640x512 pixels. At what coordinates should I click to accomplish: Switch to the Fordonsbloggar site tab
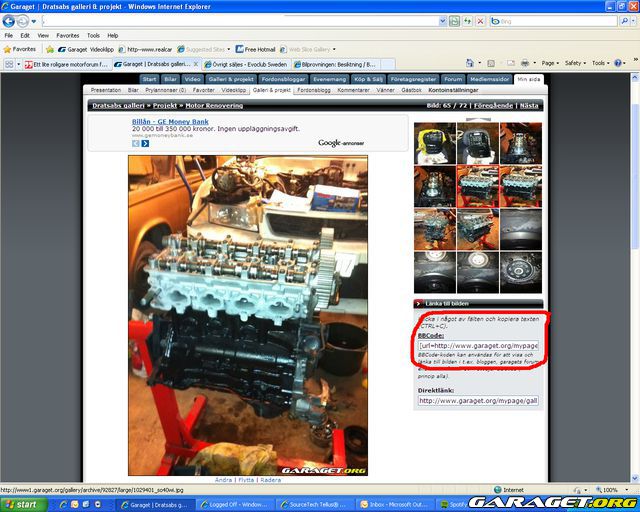pos(287,78)
